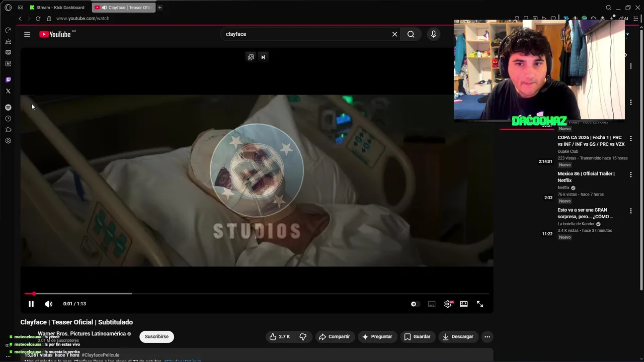Switch to Stream - Kick Dashboard tab

point(58,8)
